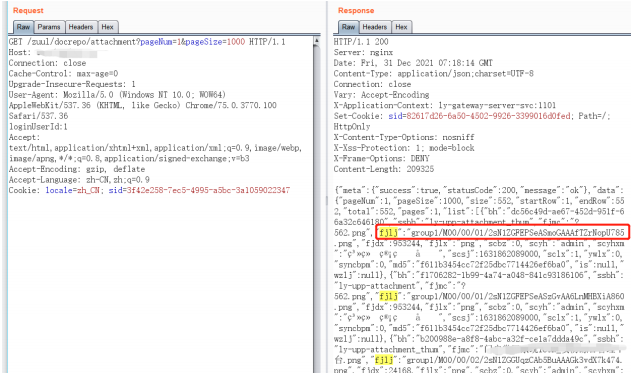Click the pageNum parameter in the GET line
Screen dimensions: 633x378
pyautogui.click(x=157, y=42)
